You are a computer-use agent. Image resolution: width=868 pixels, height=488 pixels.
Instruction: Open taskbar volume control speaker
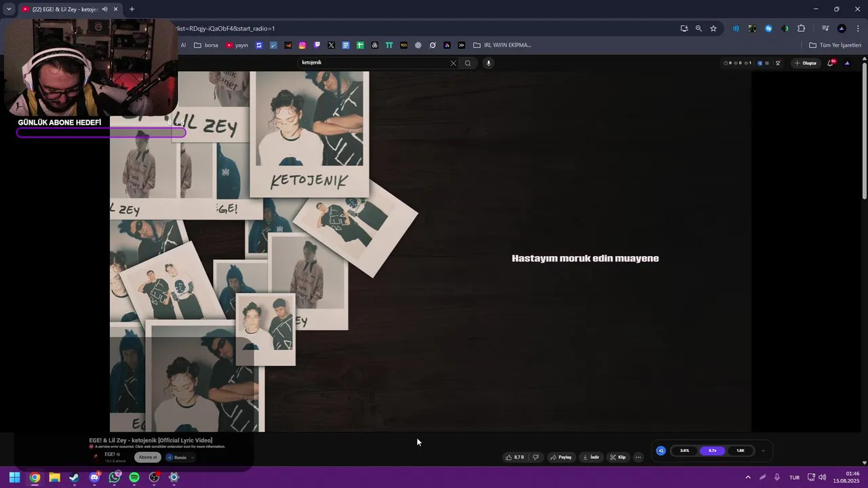coord(823,477)
